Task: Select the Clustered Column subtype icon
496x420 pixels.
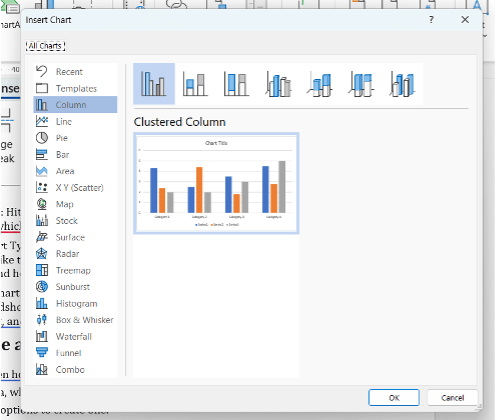Action: (x=154, y=84)
